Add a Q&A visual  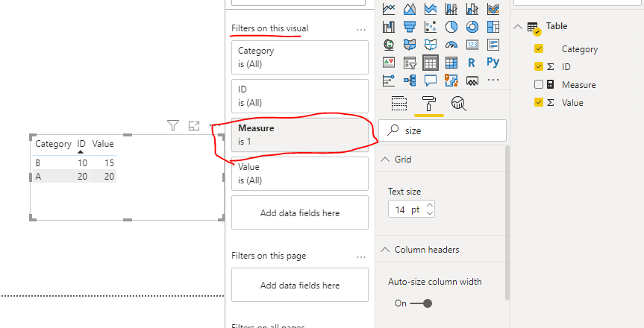[x=431, y=80]
